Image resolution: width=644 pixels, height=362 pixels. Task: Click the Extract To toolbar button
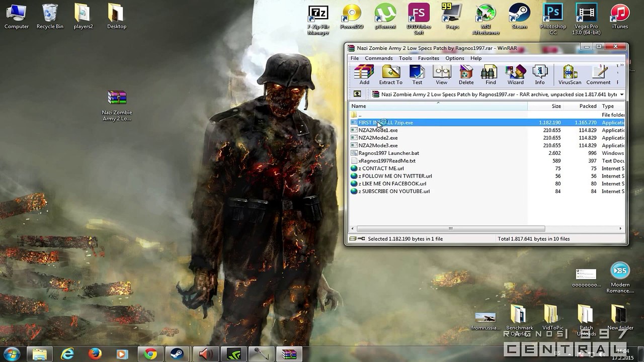[x=390, y=75]
